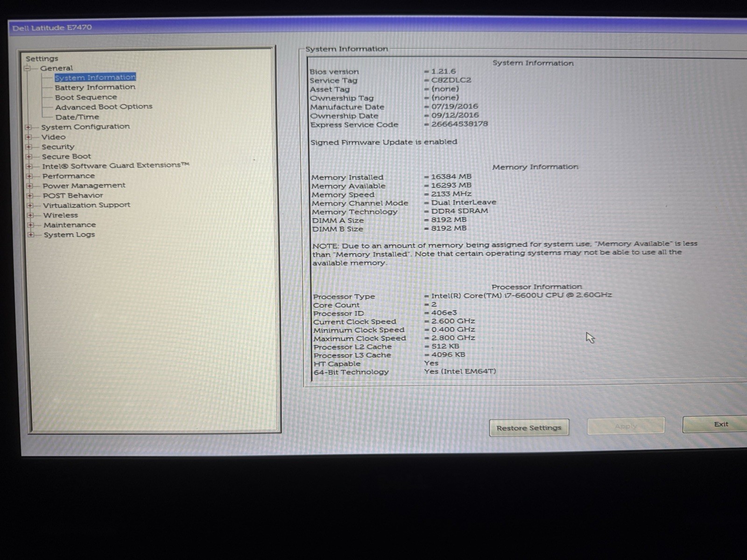Click Manufacture Date value 07/19/2016

pyautogui.click(x=455, y=106)
